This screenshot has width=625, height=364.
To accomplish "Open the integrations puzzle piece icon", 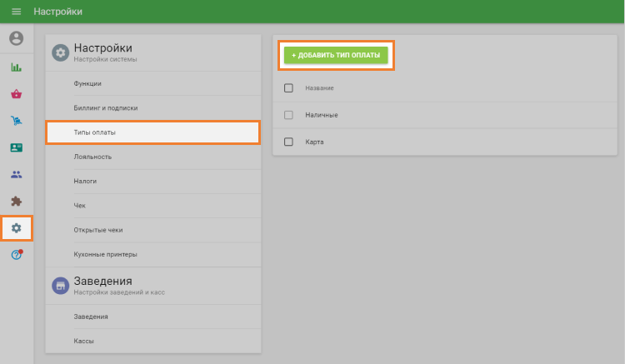I will click(17, 201).
